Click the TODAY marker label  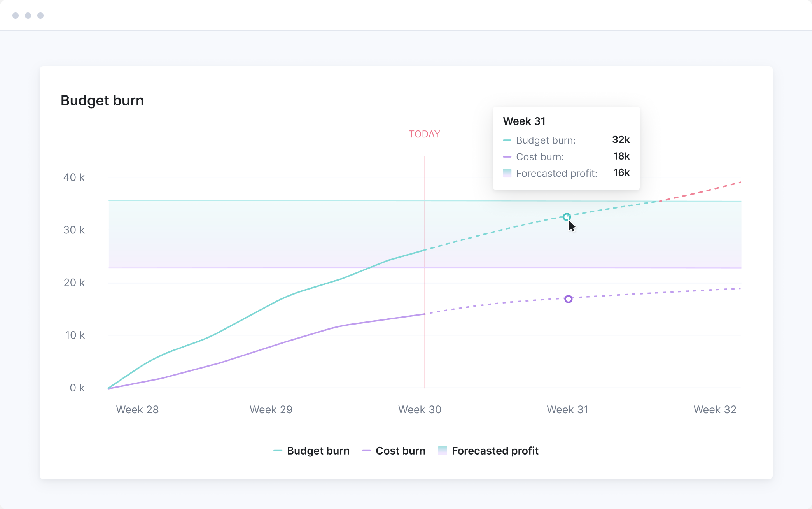click(x=424, y=134)
